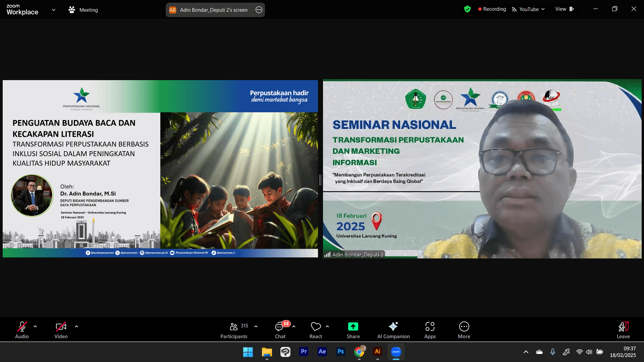644x362 pixels.
Task: Switch to the Meeting tab
Action: pyautogui.click(x=83, y=10)
